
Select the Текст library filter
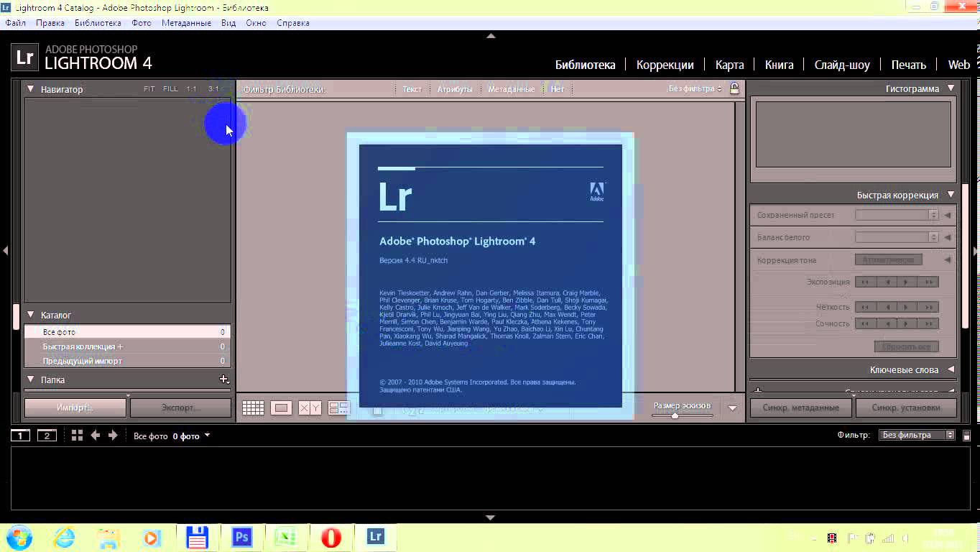click(x=412, y=89)
